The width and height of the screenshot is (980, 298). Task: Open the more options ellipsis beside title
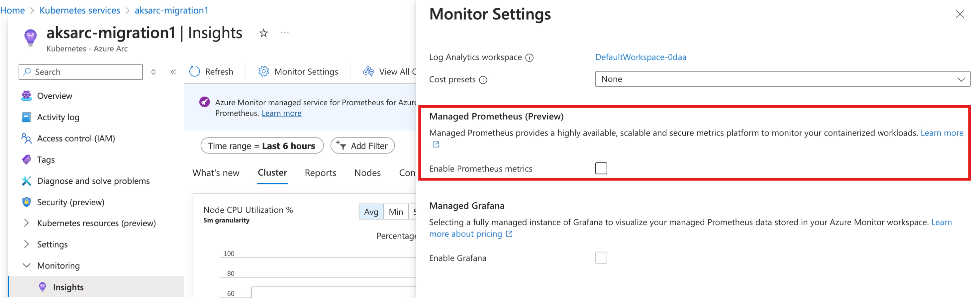[285, 33]
